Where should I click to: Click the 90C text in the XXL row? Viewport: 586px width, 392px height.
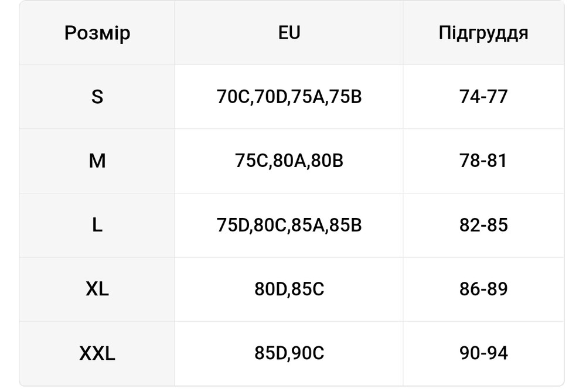308,353
